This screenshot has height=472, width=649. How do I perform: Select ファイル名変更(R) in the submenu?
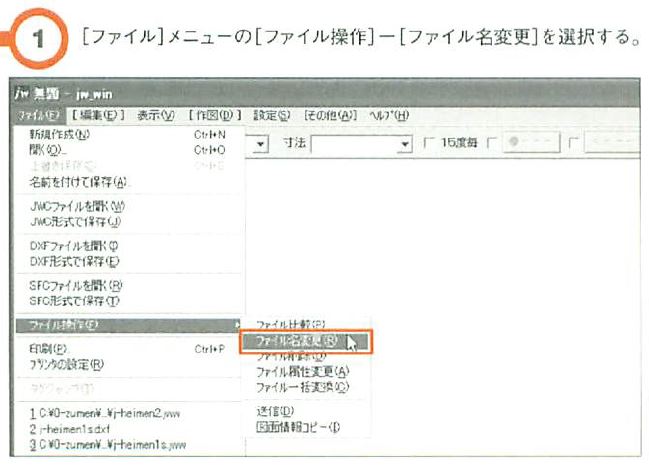306,341
